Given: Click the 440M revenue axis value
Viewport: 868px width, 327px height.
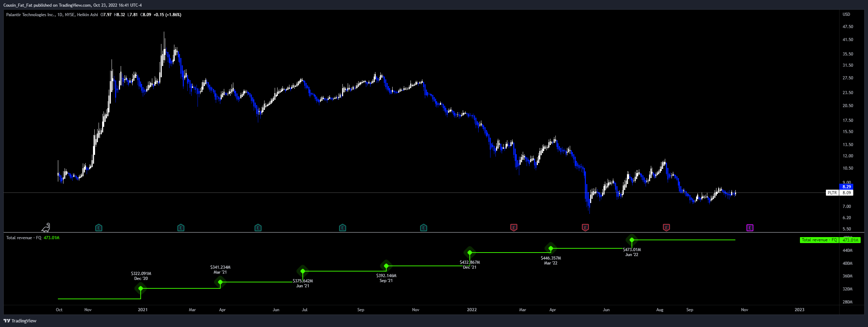Looking at the screenshot, I should pyautogui.click(x=848, y=250).
